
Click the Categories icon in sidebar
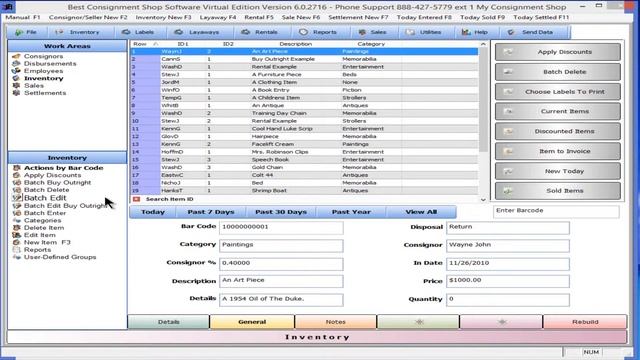pyautogui.click(x=16, y=220)
